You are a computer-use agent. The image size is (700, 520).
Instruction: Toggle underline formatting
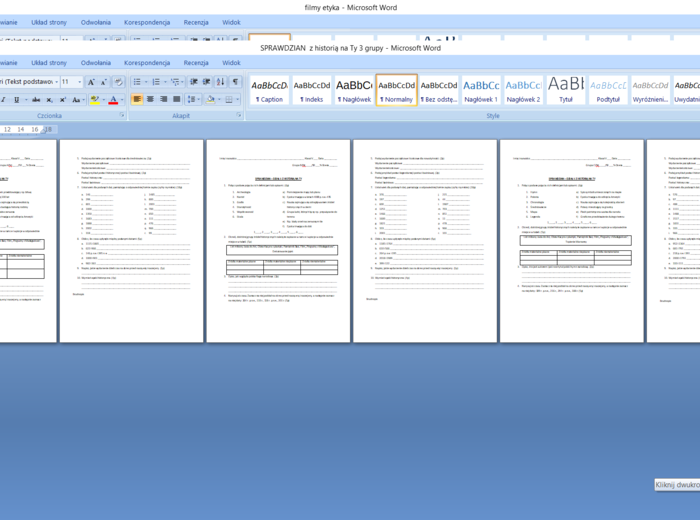pyautogui.click(x=17, y=100)
